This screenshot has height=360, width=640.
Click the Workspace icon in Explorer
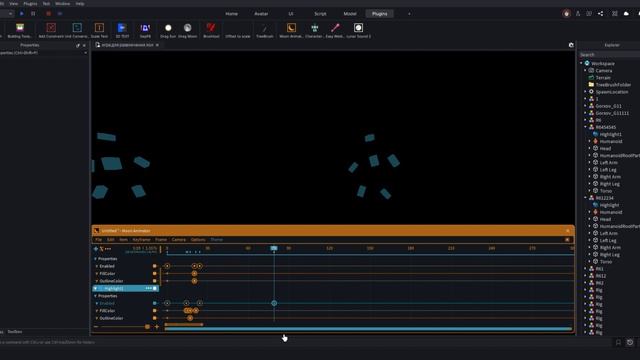click(x=587, y=63)
